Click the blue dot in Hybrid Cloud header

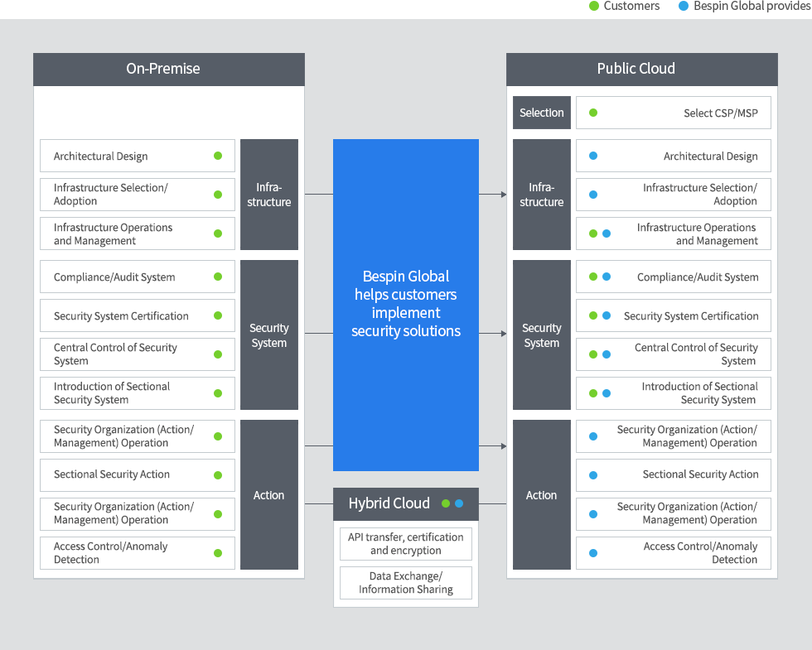coord(459,503)
